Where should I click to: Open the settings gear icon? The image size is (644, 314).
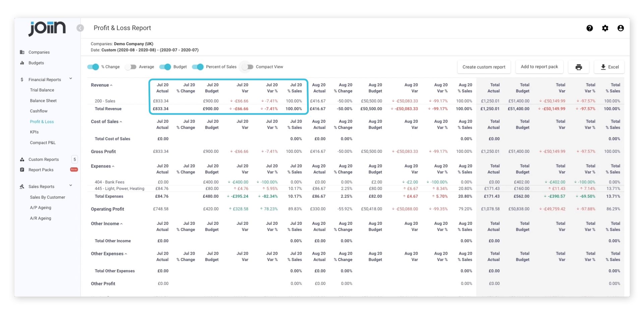coord(605,28)
